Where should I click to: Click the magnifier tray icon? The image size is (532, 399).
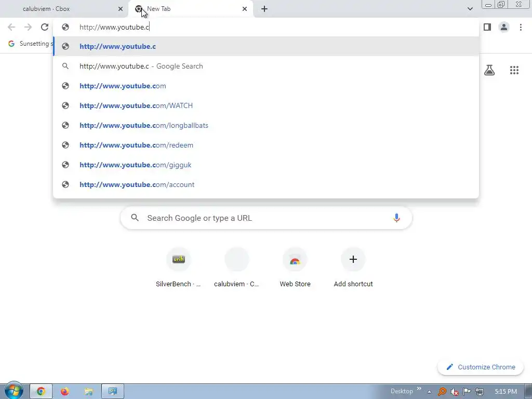pyautogui.click(x=442, y=392)
